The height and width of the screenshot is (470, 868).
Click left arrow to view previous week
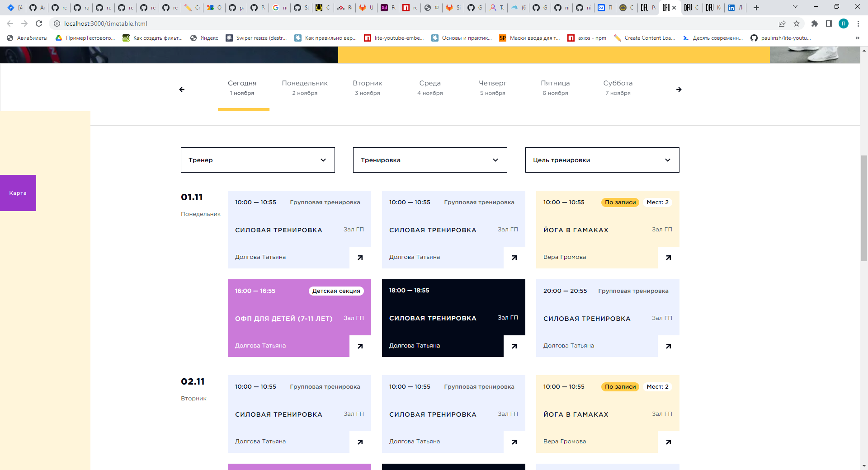click(x=182, y=89)
